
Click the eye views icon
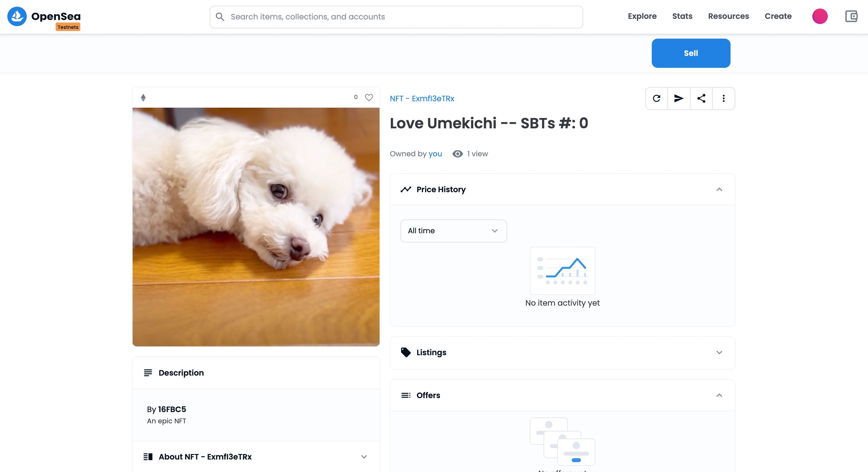coord(457,154)
